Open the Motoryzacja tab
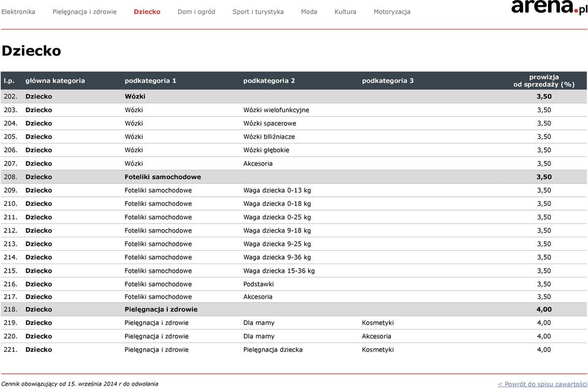The image size is (588, 388). point(392,12)
